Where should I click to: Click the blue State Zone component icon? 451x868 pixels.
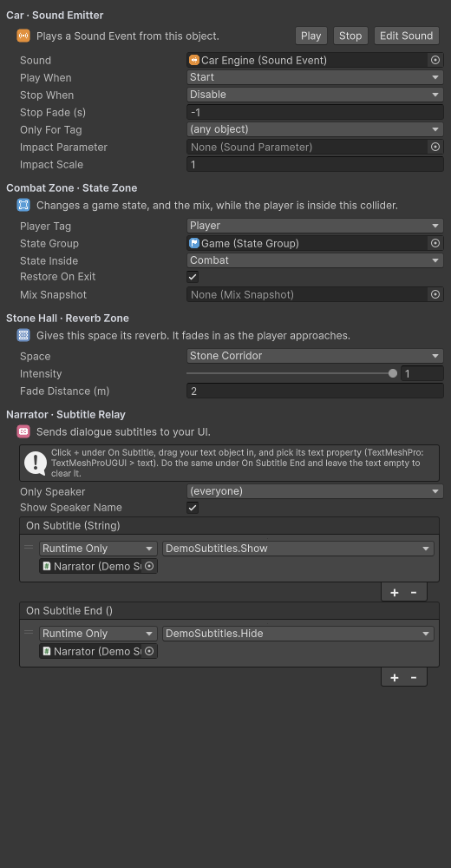pos(23,206)
